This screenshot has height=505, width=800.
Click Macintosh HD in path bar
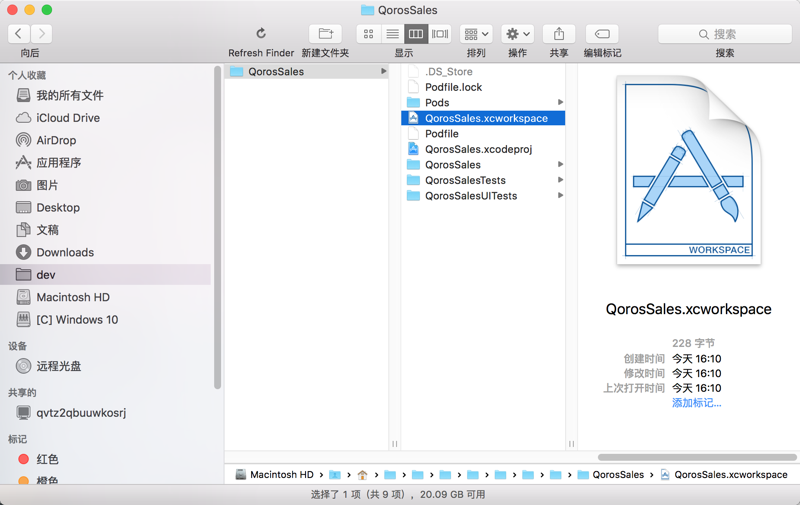coord(274,475)
